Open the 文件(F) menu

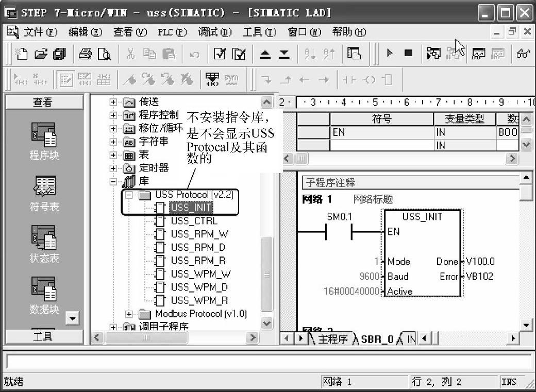(x=40, y=32)
